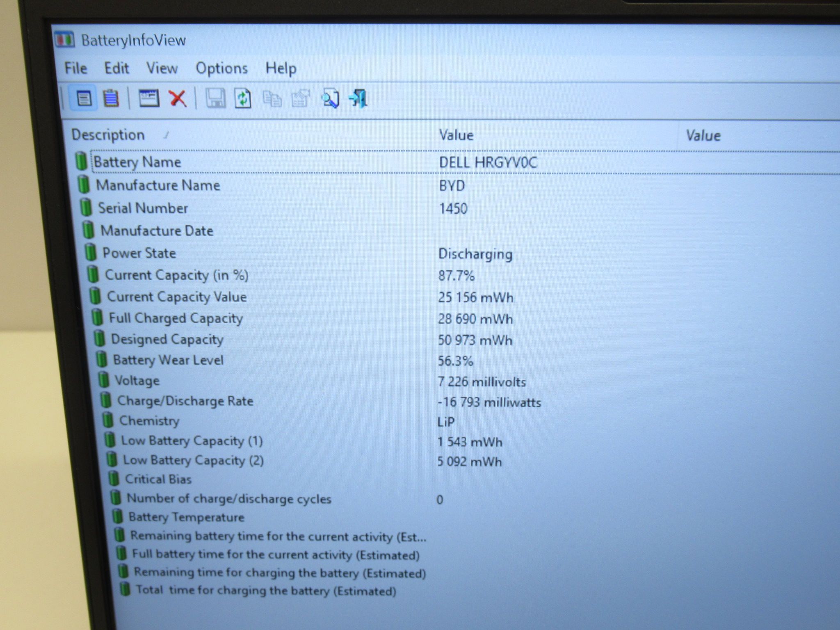Click the cycle count value "0"
The width and height of the screenshot is (840, 630).
point(440,500)
